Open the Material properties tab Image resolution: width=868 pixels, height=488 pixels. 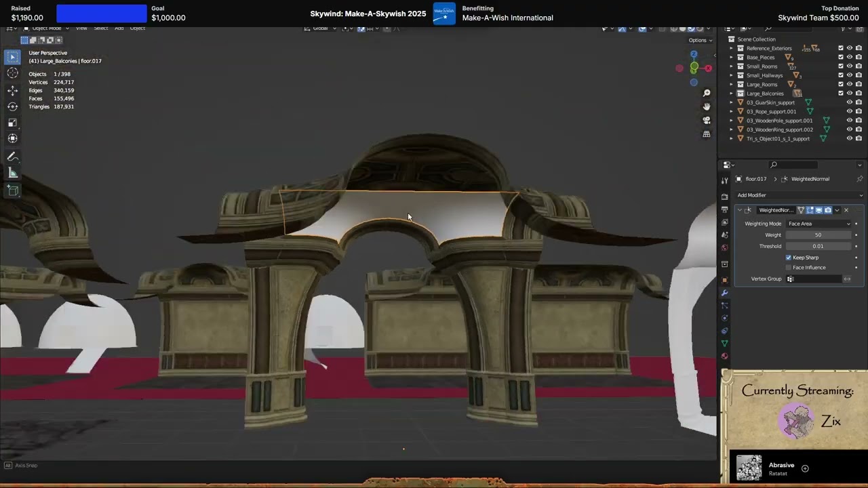click(724, 356)
